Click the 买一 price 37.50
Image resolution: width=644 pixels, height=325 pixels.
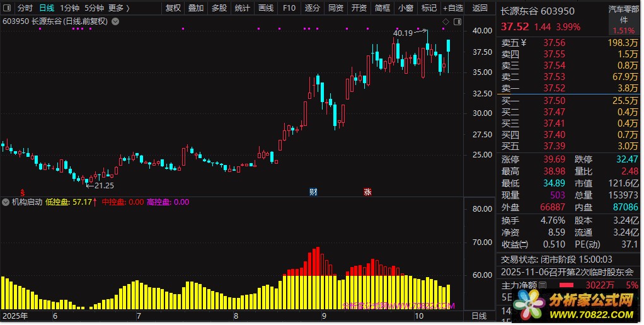point(554,101)
